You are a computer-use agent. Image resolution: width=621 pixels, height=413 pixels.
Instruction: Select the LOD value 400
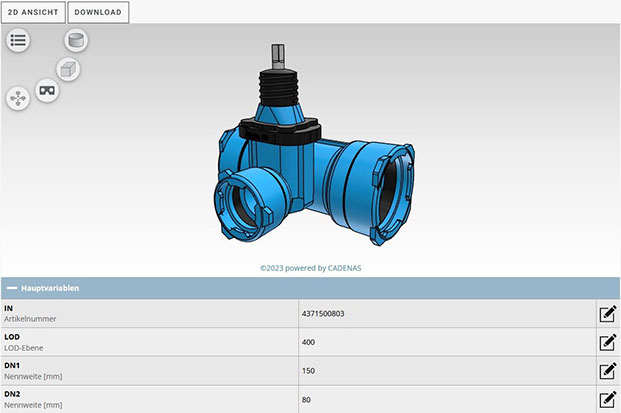(308, 342)
